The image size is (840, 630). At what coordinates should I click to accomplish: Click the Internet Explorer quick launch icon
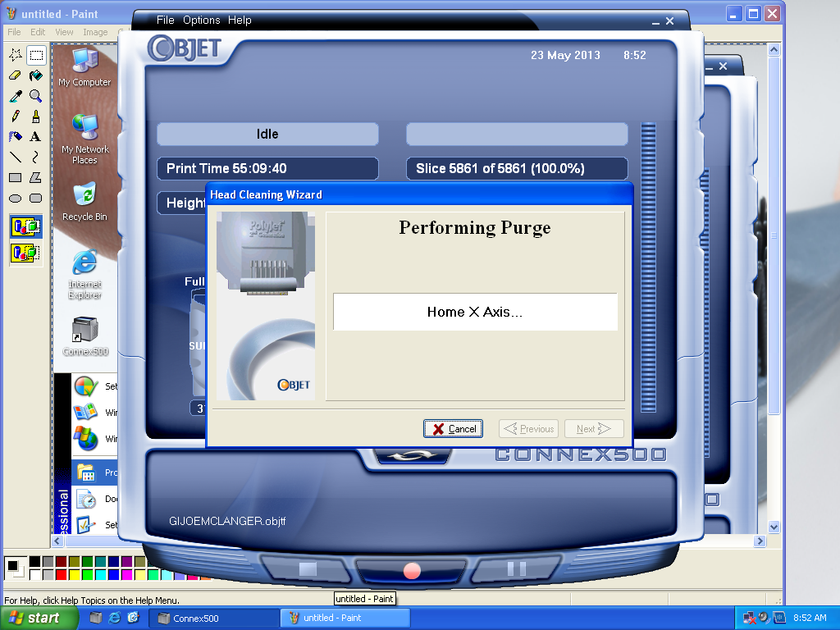pos(114,618)
